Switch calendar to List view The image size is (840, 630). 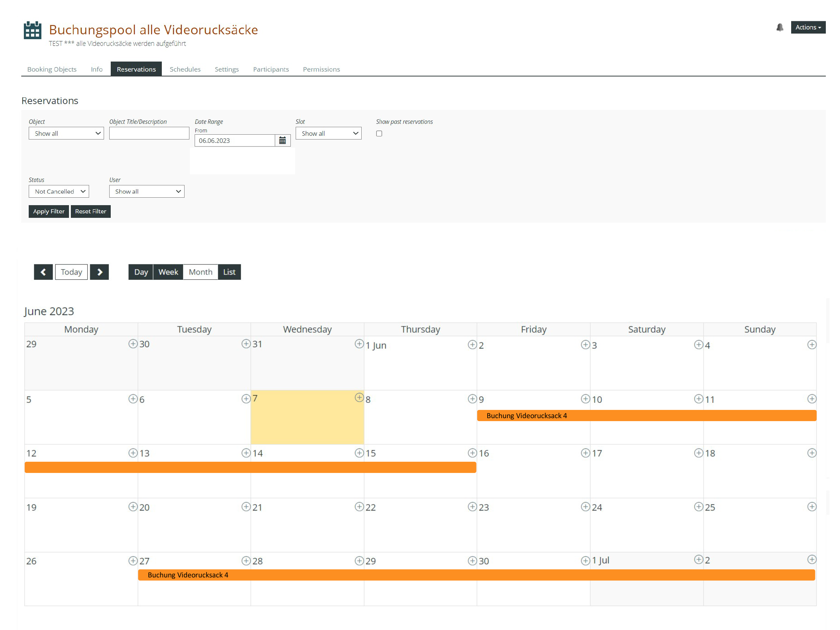pyautogui.click(x=229, y=272)
